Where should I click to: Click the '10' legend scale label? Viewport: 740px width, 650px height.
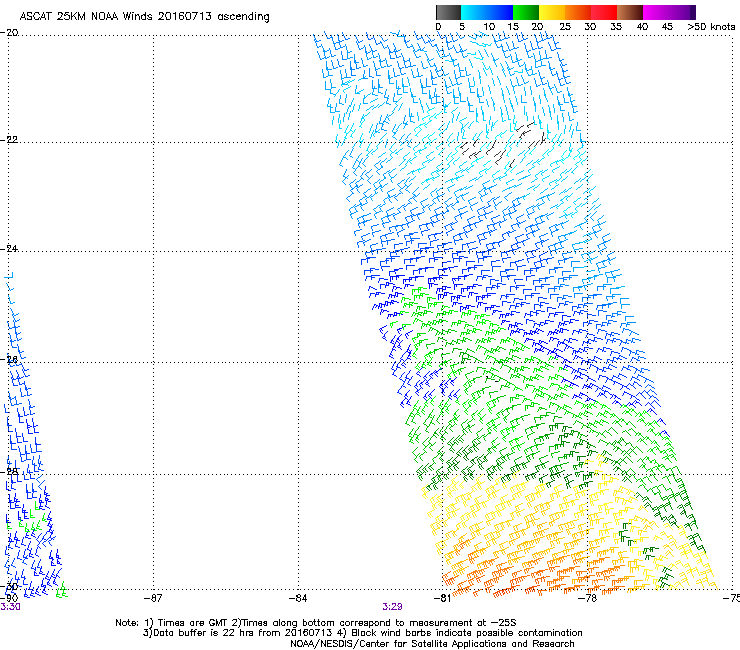click(489, 27)
